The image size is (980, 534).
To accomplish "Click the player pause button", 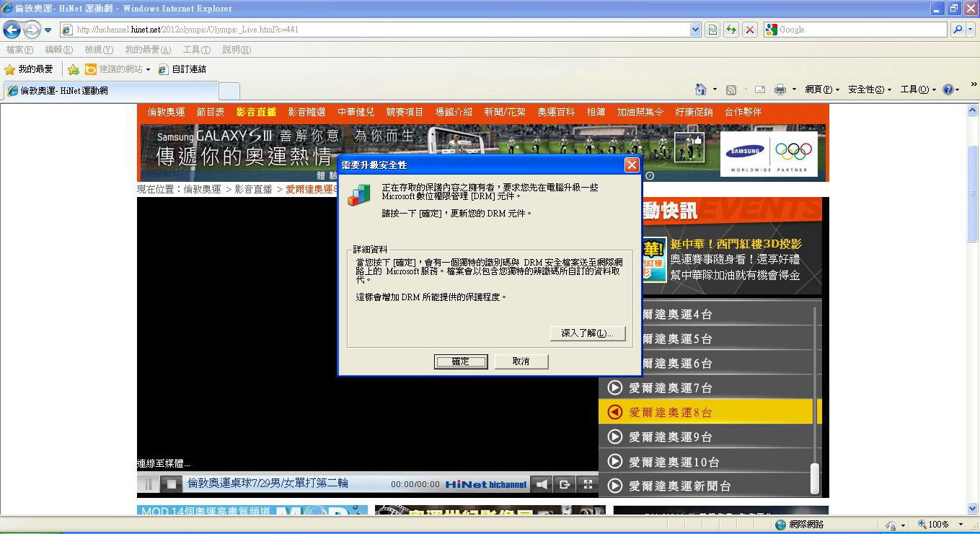I will [149, 484].
